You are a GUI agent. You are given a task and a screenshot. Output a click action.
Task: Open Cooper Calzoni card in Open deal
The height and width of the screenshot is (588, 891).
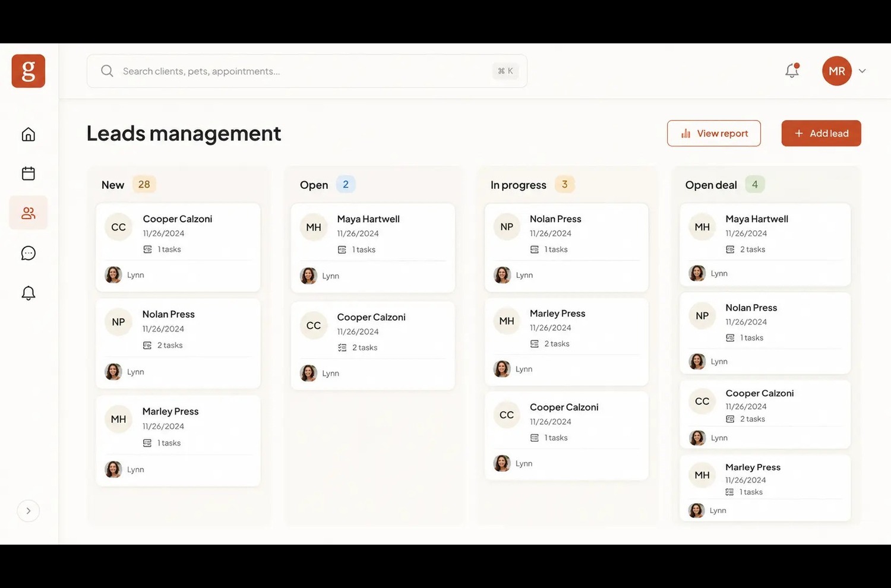coord(765,415)
